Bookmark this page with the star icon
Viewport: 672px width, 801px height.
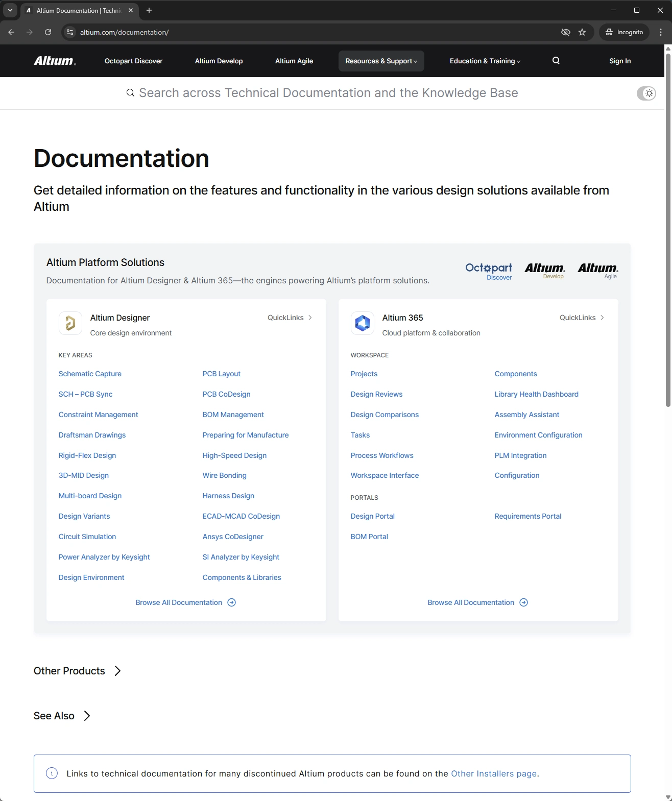click(x=582, y=32)
